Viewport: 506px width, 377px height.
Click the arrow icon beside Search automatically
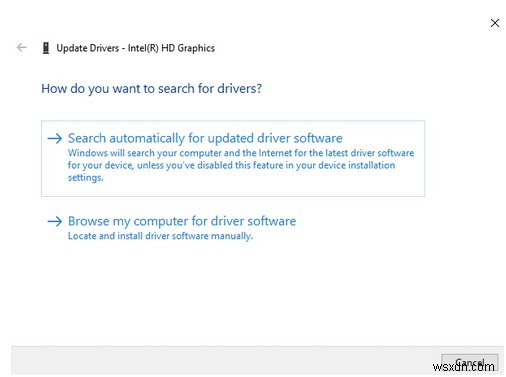tap(55, 138)
